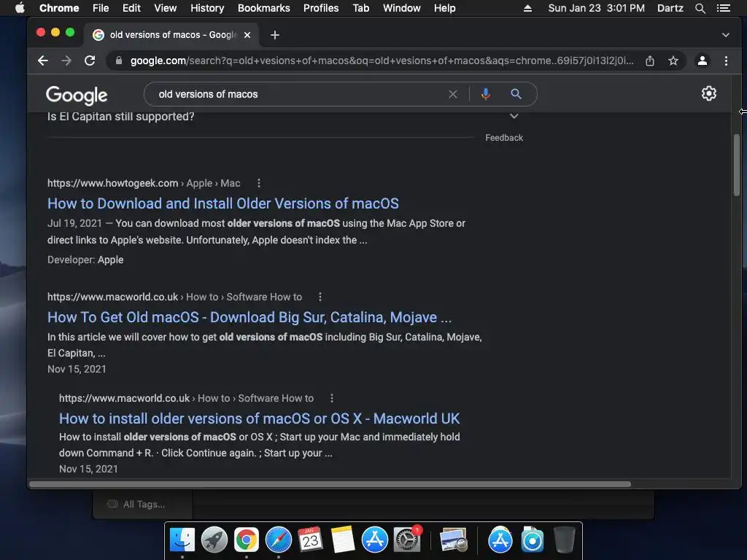Viewport: 747px width, 560px height.
Task: Click the search query input field
Action: coord(300,94)
